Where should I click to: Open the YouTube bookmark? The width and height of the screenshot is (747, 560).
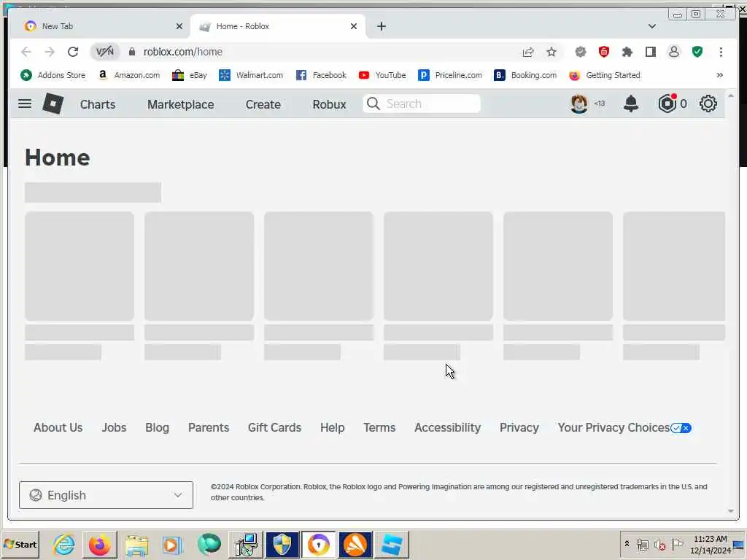382,75
